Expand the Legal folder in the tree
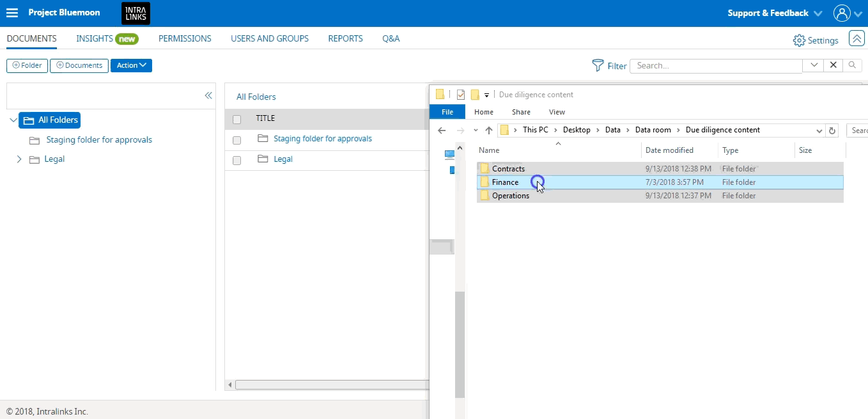The image size is (868, 419). click(19, 159)
